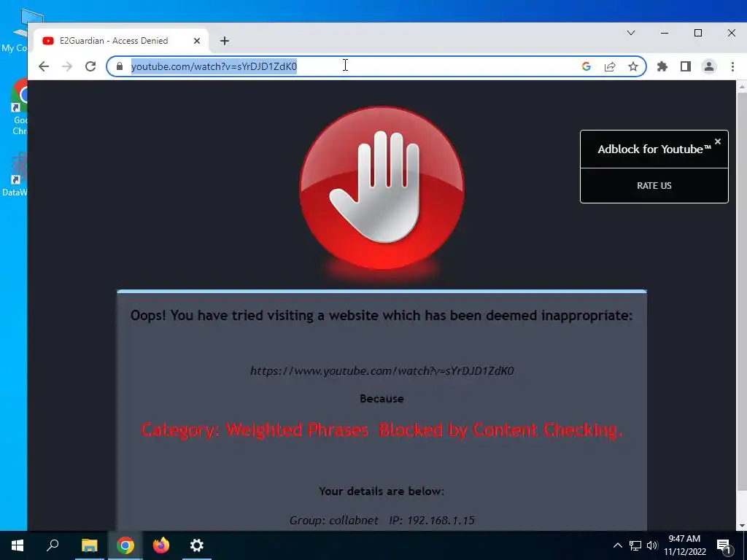Image resolution: width=747 pixels, height=560 pixels.
Task: Open the clock showing 9:47 AM
Action: [x=684, y=545]
